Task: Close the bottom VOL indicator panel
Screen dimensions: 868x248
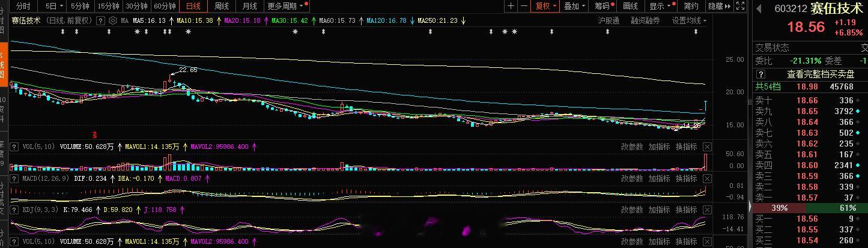Action: (707, 241)
